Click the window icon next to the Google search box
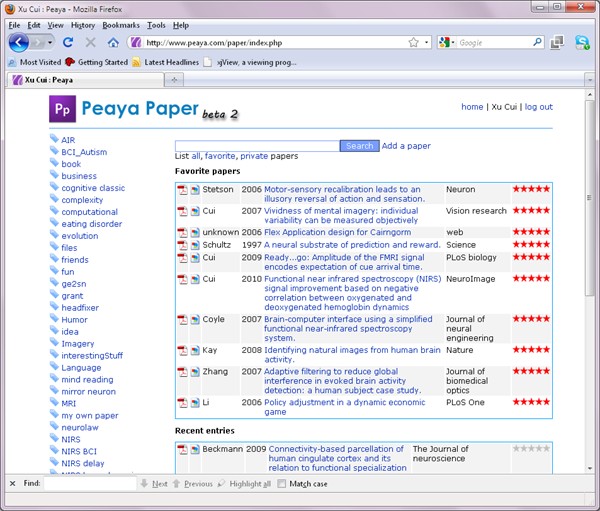The image size is (600, 511). [557, 42]
